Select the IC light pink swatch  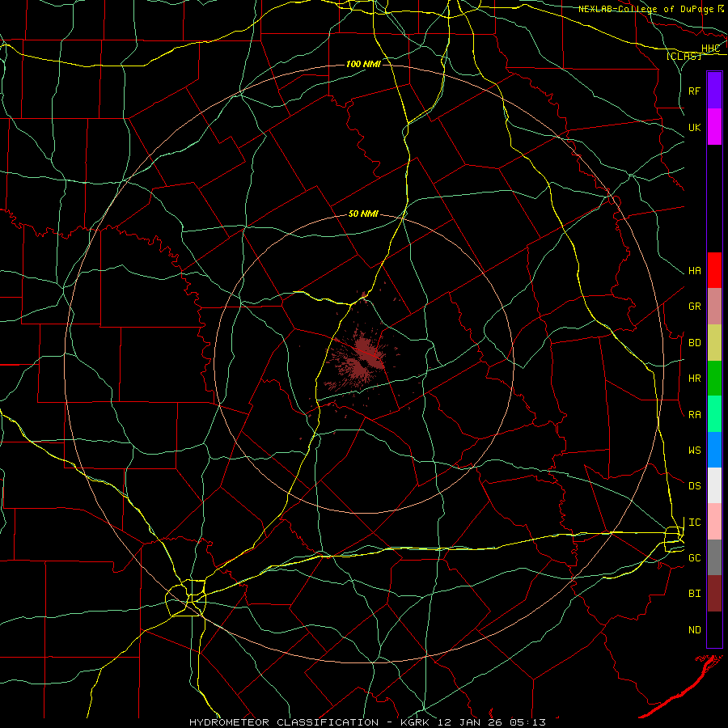(714, 522)
